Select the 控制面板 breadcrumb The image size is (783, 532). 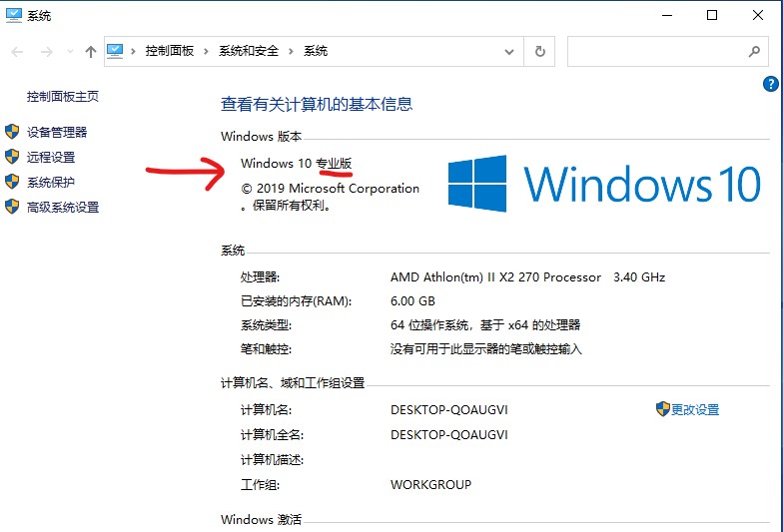pos(170,51)
